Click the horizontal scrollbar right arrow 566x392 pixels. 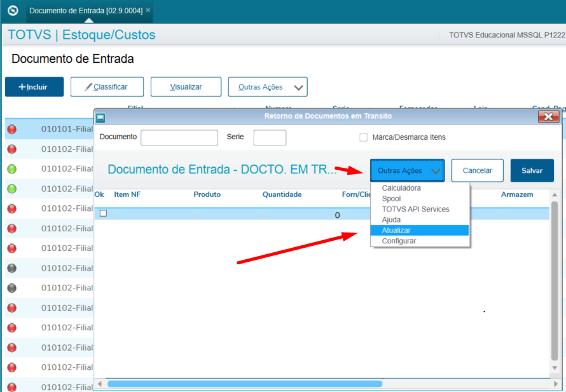click(556, 384)
